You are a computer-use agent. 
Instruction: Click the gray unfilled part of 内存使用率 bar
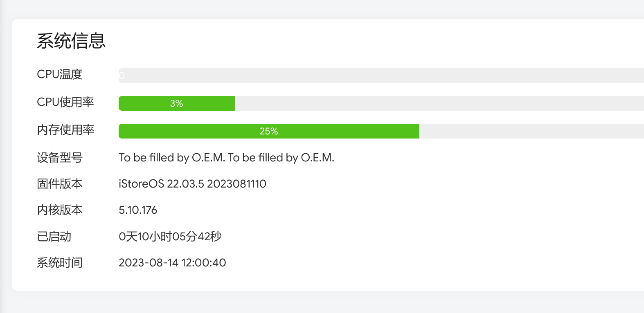[531, 131]
